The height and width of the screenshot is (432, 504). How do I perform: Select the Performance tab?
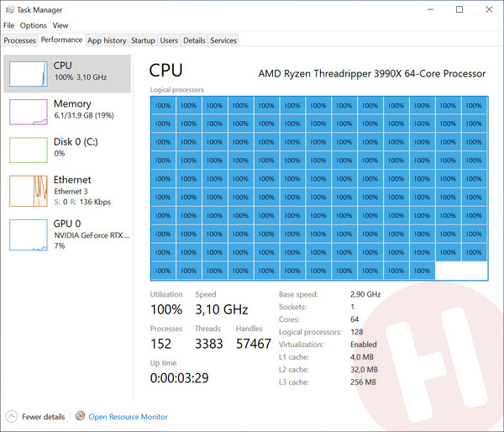click(61, 40)
